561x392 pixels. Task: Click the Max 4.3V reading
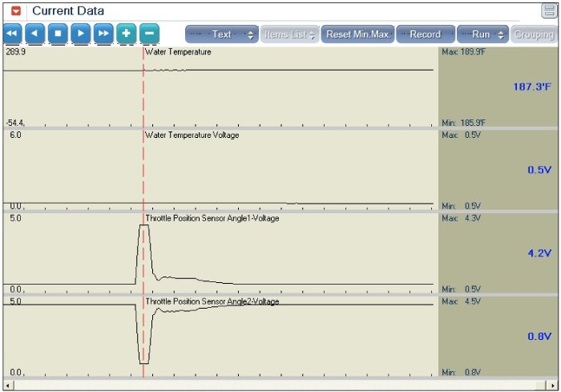click(461, 218)
